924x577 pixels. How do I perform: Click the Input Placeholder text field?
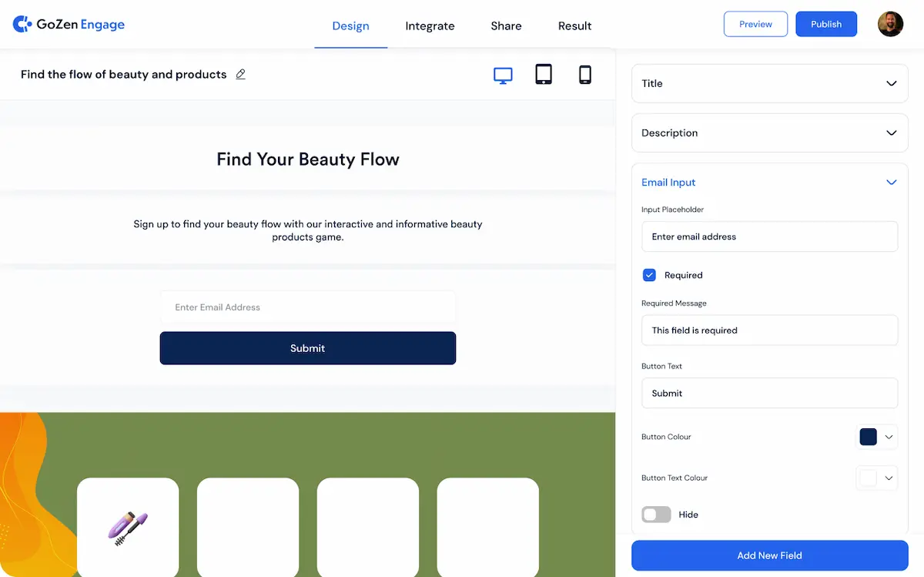(769, 237)
